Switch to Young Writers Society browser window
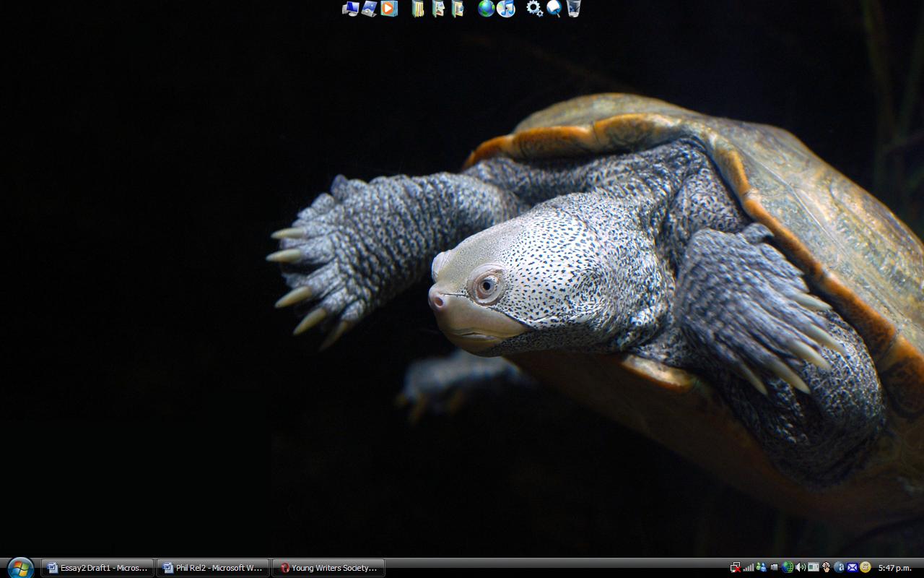The width and height of the screenshot is (924, 578). 328,568
